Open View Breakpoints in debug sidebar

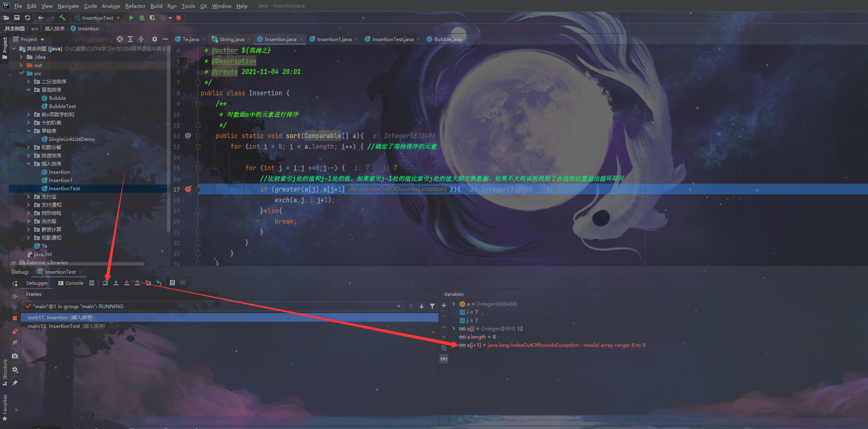(15, 331)
